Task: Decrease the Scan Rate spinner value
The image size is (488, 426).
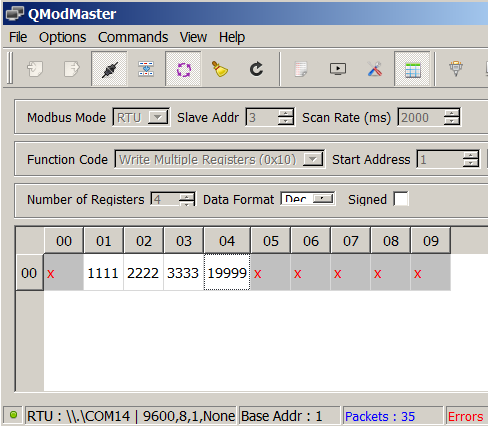Action: coord(451,121)
